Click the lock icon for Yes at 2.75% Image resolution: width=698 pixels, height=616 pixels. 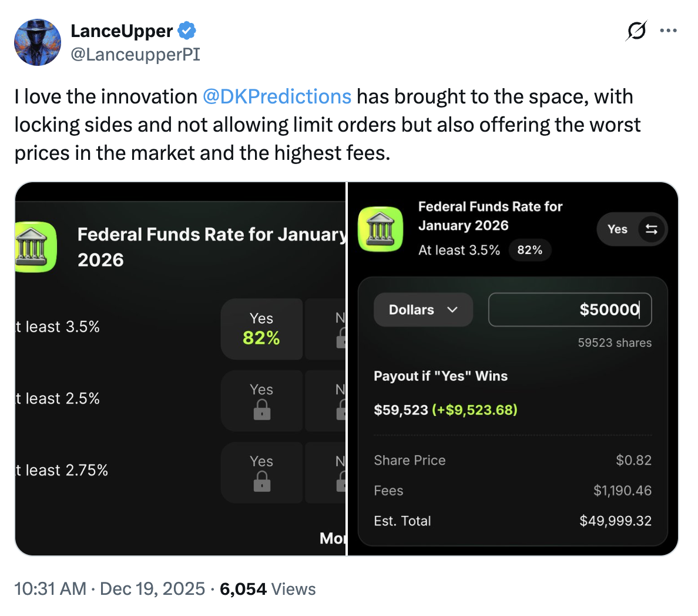(x=262, y=482)
